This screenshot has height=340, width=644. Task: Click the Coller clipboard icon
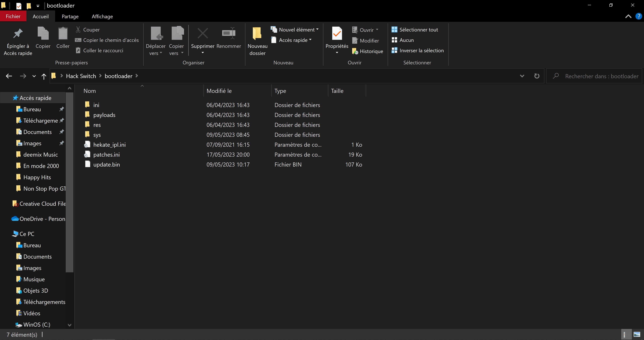63,34
